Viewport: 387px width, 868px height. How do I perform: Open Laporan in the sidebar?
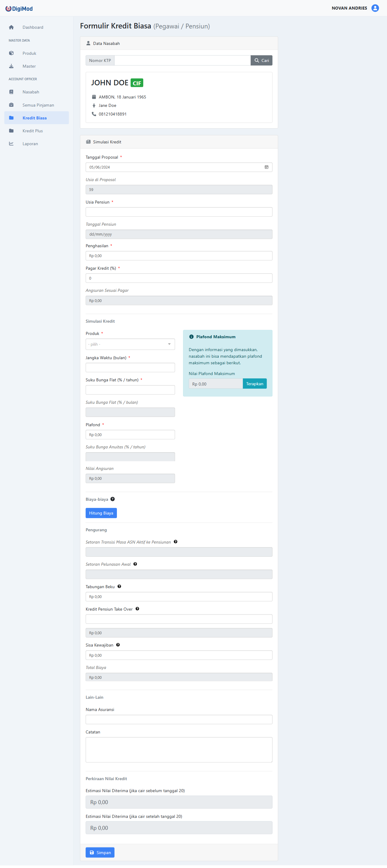(x=30, y=144)
